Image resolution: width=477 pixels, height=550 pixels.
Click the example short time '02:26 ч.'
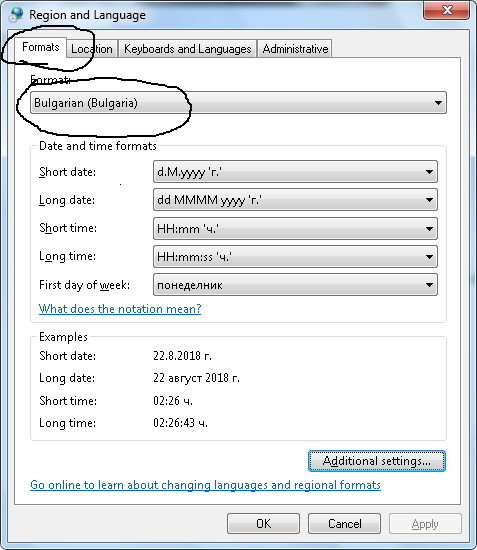click(173, 401)
